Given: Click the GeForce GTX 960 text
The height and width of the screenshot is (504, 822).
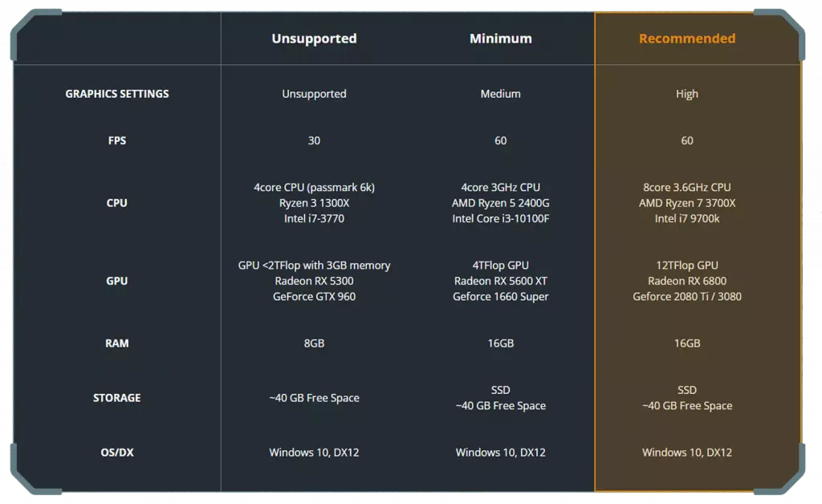Looking at the screenshot, I should 314,296.
